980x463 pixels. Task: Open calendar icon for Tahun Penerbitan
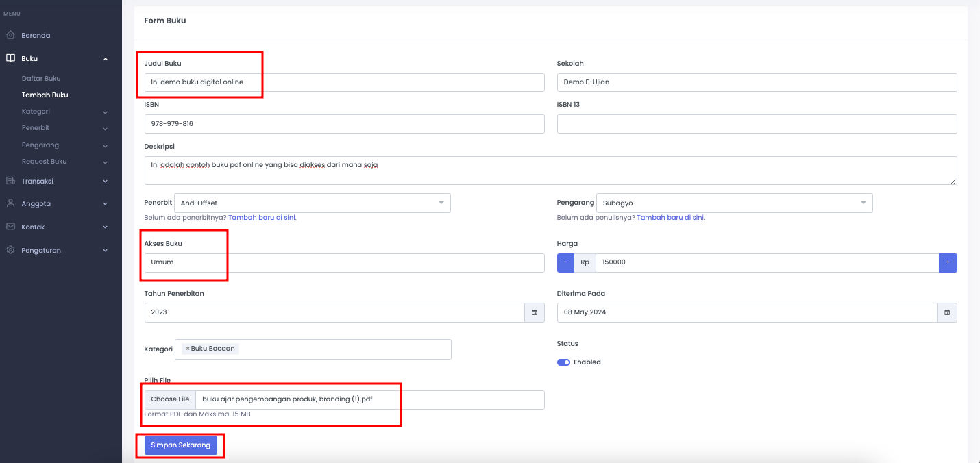click(x=535, y=312)
